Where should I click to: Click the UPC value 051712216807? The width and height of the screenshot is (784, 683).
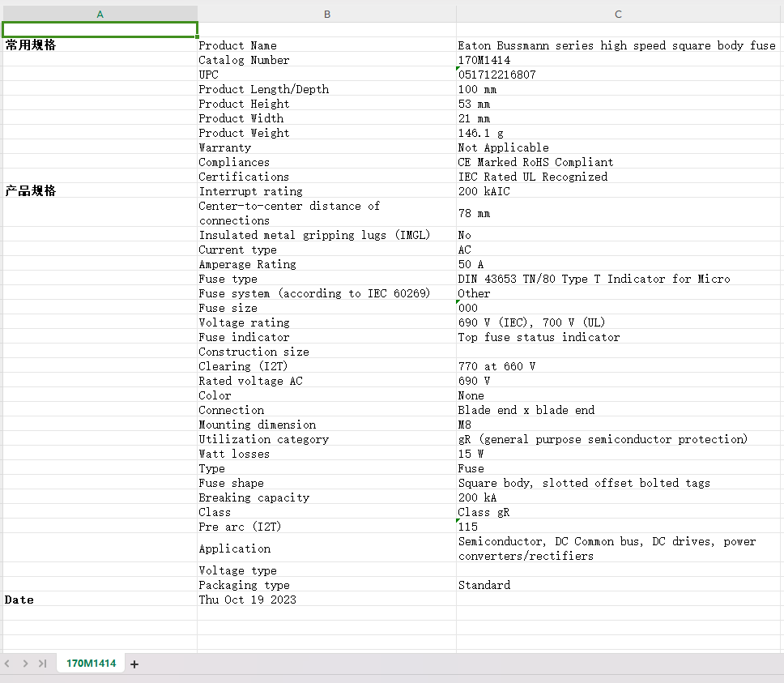point(619,74)
